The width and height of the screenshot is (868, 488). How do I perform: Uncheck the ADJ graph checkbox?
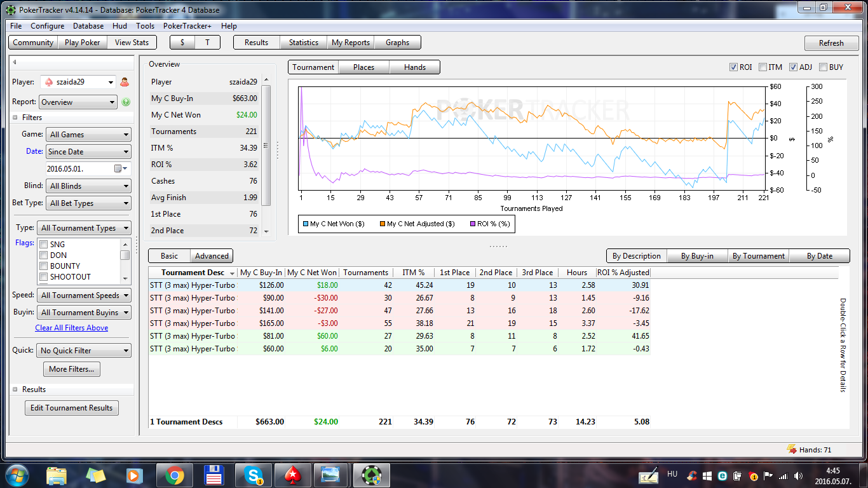(793, 67)
